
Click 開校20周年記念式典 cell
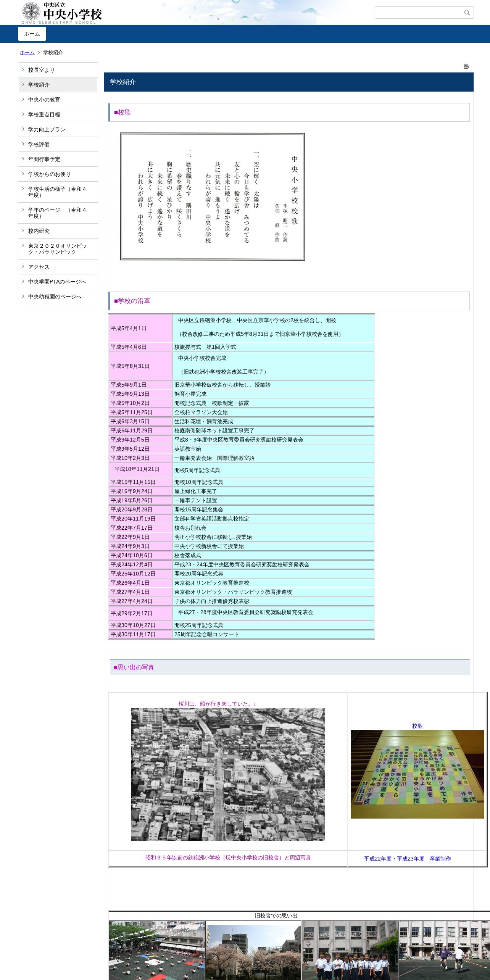[x=273, y=574]
